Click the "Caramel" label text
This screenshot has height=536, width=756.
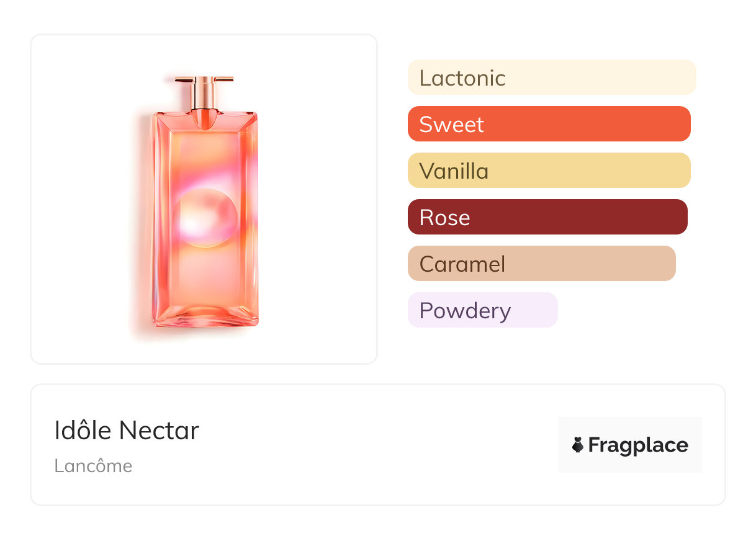(x=462, y=264)
